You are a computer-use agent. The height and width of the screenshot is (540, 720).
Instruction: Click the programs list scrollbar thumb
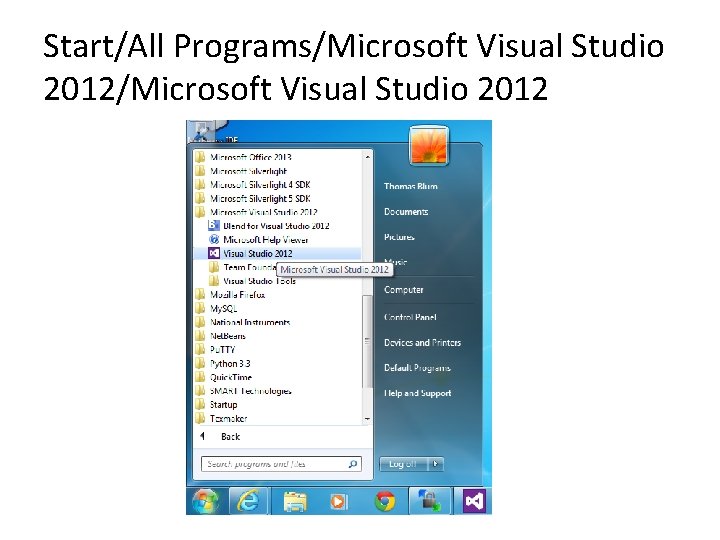(x=367, y=341)
